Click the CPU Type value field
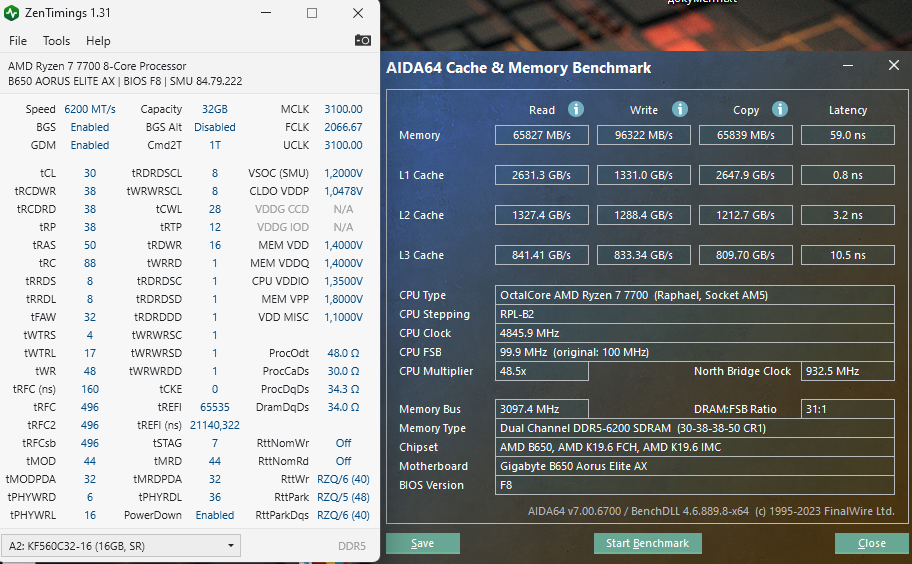 tap(694, 295)
